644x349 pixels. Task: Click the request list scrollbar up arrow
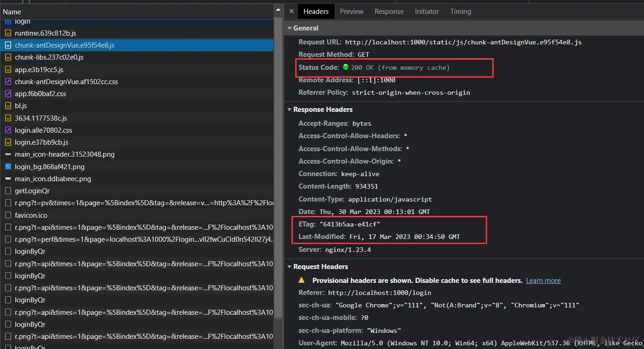[279, 10]
